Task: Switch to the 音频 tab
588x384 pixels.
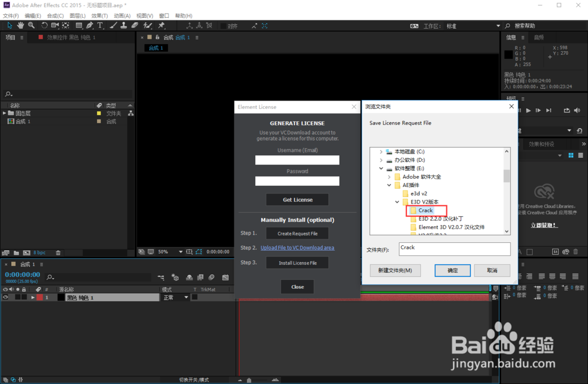Action: 539,37
